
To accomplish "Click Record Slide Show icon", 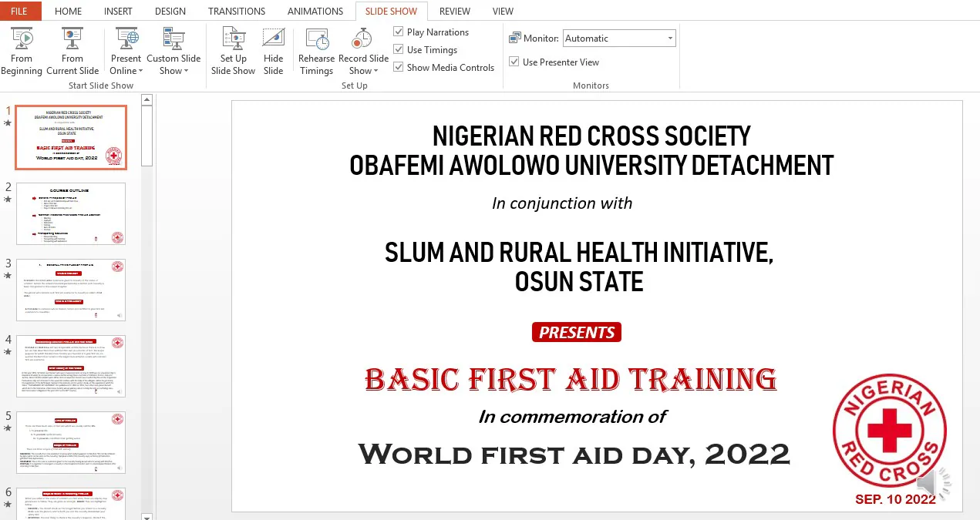I will click(362, 39).
